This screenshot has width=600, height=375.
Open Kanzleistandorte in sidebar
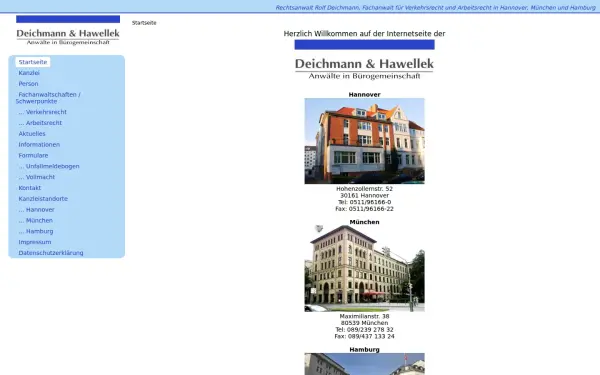tap(43, 199)
